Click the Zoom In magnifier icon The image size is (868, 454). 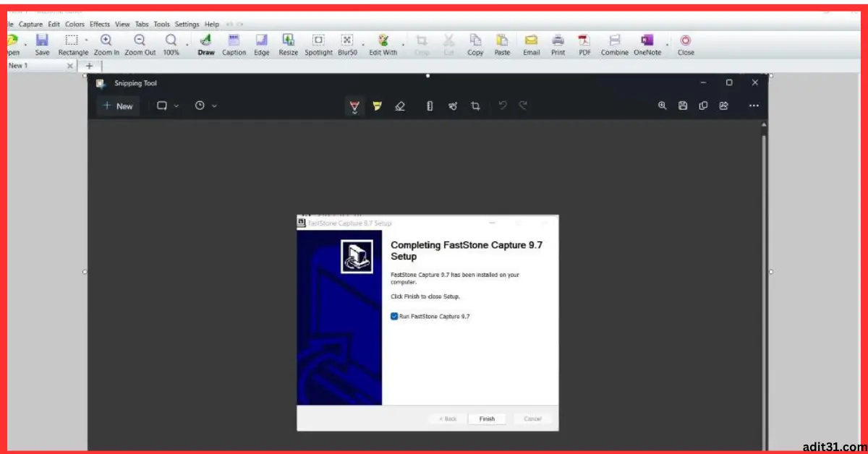(106, 40)
